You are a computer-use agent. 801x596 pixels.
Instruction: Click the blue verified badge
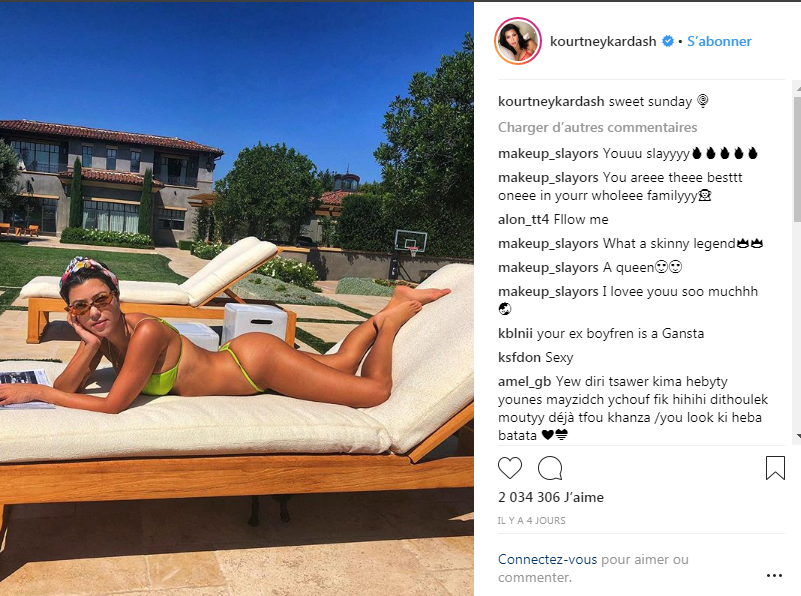[668, 41]
